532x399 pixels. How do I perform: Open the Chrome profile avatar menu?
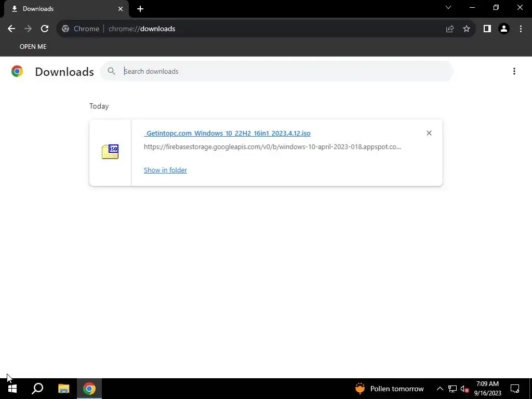504,29
